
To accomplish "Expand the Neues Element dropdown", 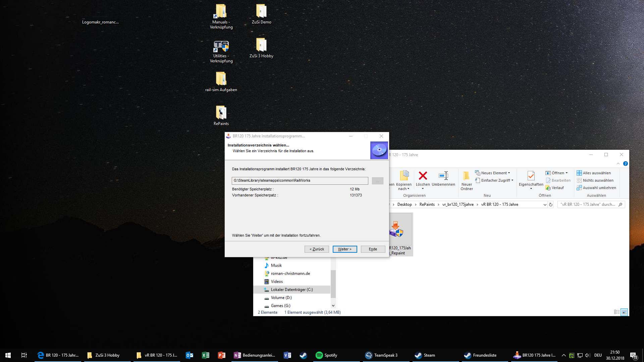I will (493, 173).
